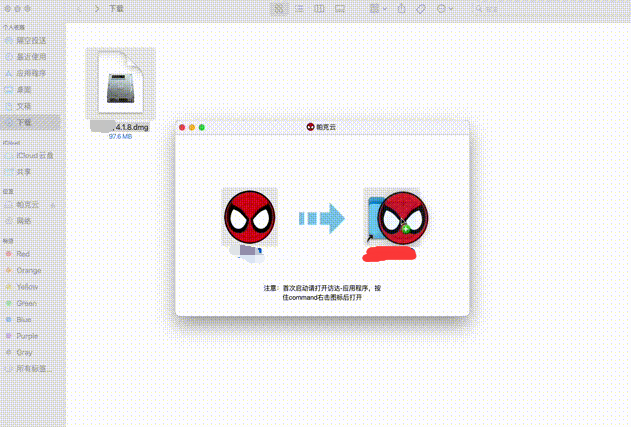Screen dimensions: 631x427
Task: Open 隔空投送 (AirDrop) in sidebar
Action: coord(31,41)
